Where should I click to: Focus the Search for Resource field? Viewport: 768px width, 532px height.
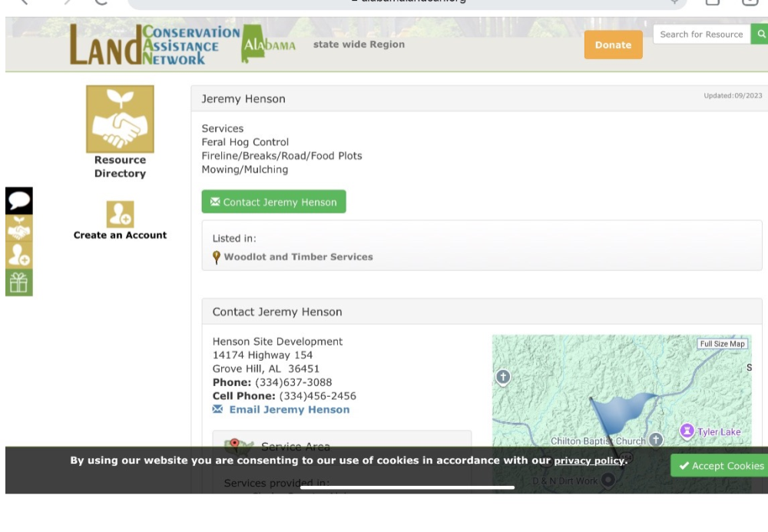pos(700,35)
